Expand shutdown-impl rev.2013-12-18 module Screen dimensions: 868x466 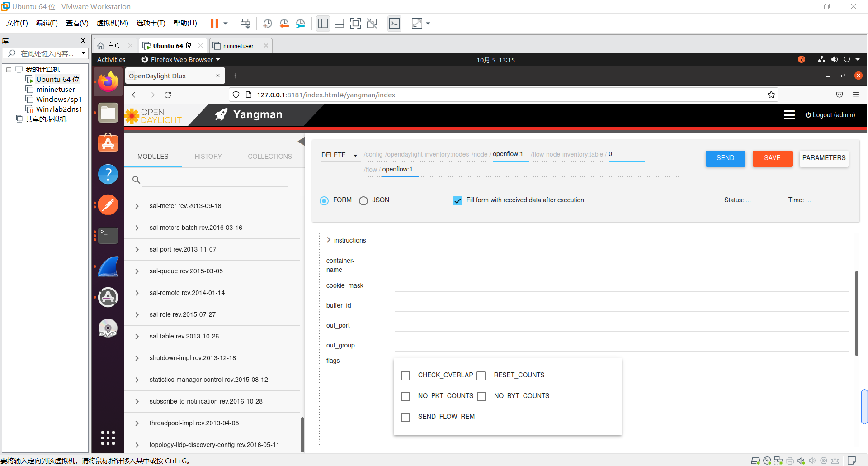pos(137,358)
